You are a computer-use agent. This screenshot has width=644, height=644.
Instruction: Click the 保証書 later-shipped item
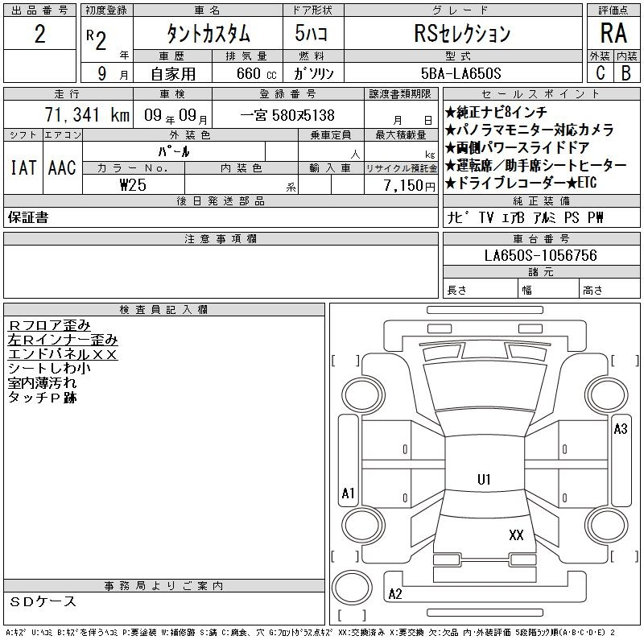click(28, 217)
